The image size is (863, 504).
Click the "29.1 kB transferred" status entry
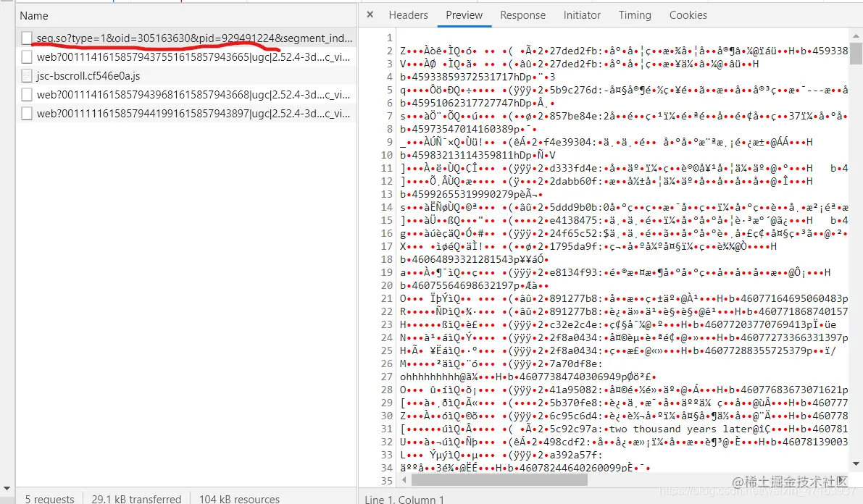(136, 498)
